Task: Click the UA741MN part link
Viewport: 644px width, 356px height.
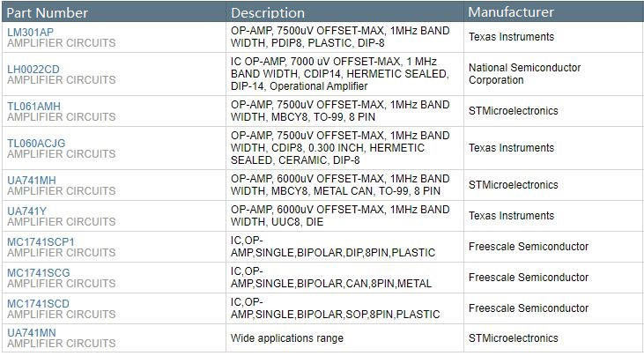Action: [x=31, y=333]
